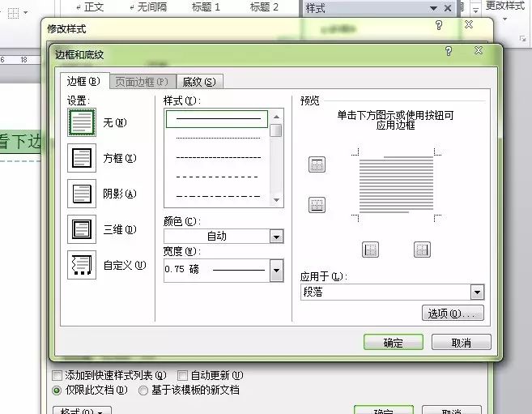The width and height of the screenshot is (532, 414).
Task: Enable 添加到快速样式列表 checkbox
Action: click(57, 376)
